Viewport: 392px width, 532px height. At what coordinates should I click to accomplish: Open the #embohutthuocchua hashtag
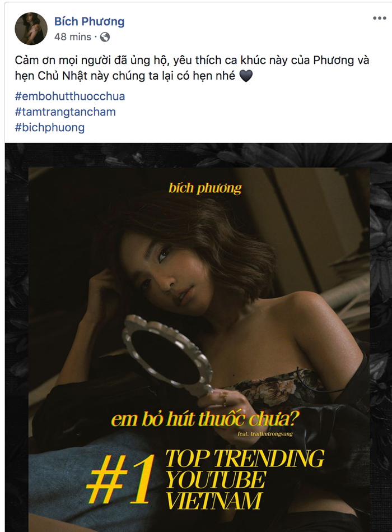70,96
